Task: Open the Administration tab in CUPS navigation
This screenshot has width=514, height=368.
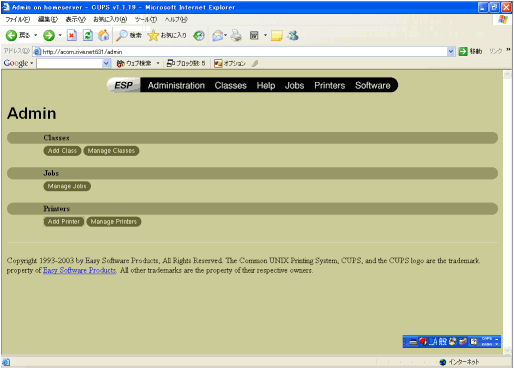Action: click(x=176, y=85)
